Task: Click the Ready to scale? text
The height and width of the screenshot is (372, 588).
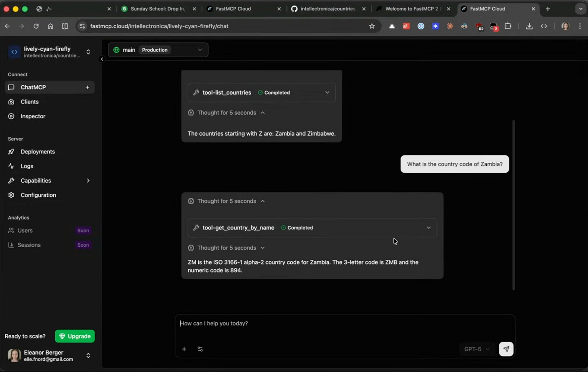Action: coord(25,336)
